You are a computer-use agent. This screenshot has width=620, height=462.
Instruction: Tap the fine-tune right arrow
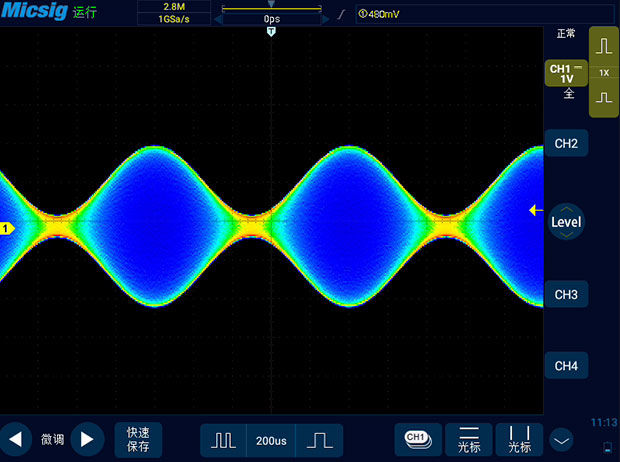tap(87, 439)
